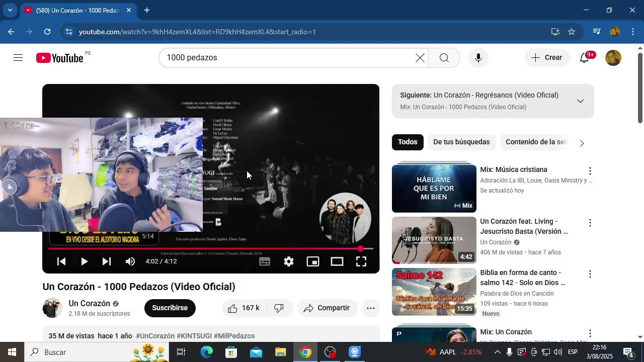Clear the search box with the X
The image size is (644, 362).
click(x=420, y=58)
